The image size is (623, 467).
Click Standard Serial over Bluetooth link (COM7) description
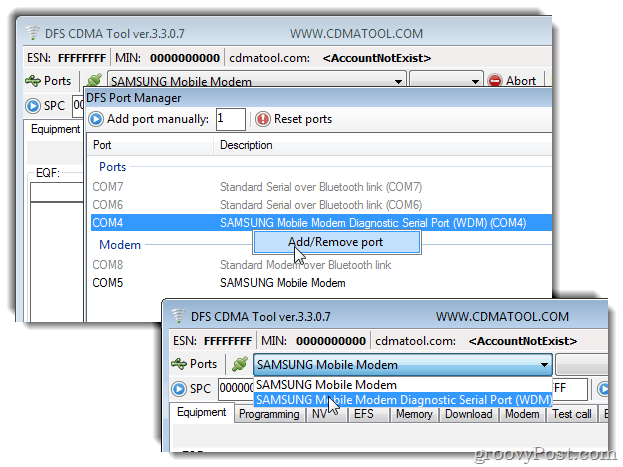point(321,187)
